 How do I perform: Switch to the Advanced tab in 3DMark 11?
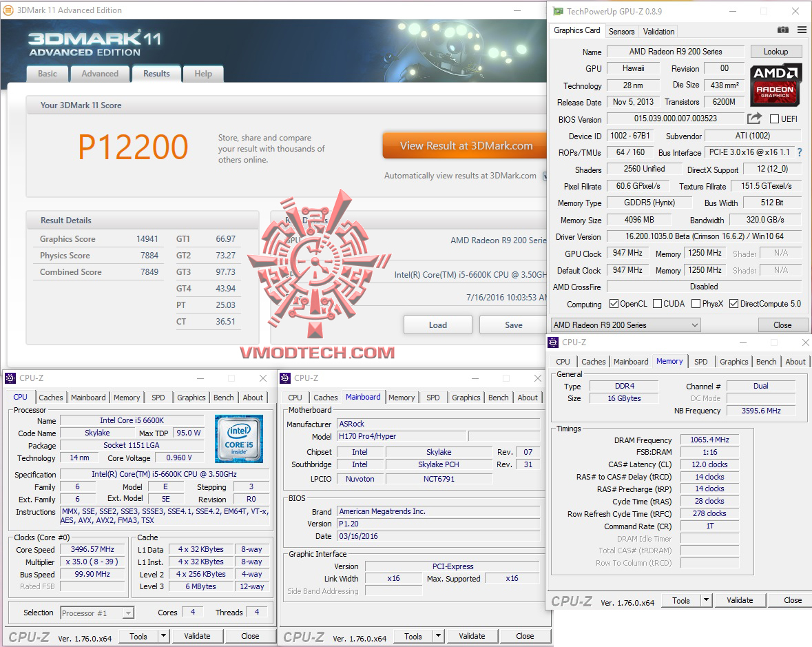click(x=100, y=74)
